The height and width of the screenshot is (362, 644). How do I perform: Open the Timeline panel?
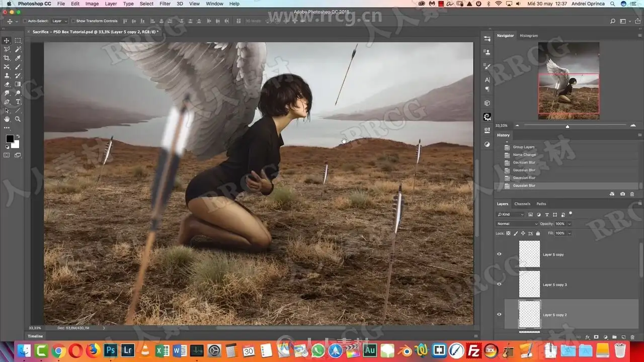35,336
